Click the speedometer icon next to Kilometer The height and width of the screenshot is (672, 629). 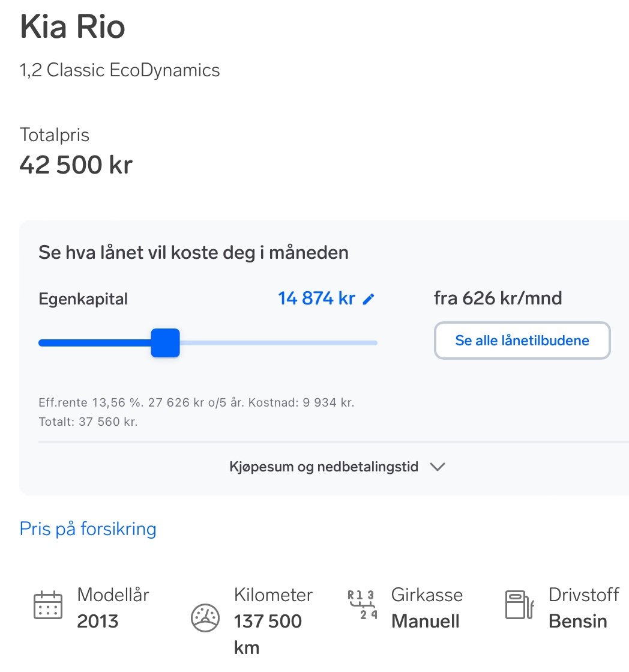click(205, 618)
